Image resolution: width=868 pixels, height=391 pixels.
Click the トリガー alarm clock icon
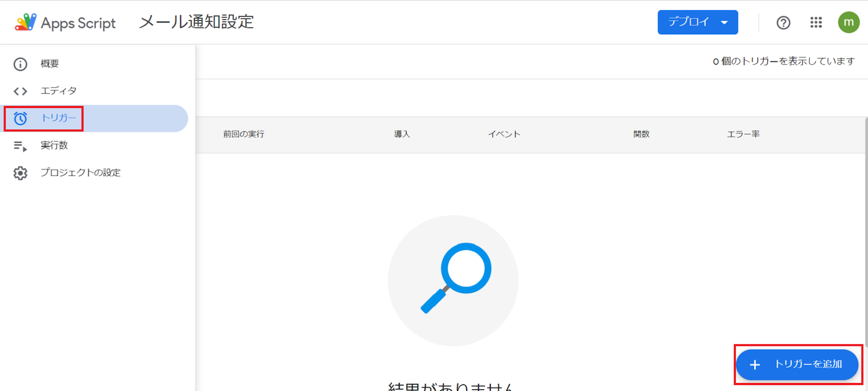click(x=20, y=119)
